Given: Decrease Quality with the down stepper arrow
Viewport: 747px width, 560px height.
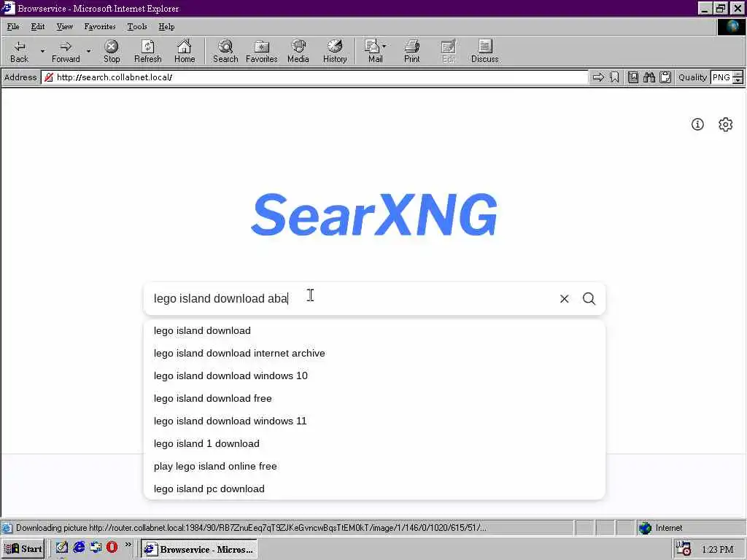Looking at the screenshot, I should (738, 80).
